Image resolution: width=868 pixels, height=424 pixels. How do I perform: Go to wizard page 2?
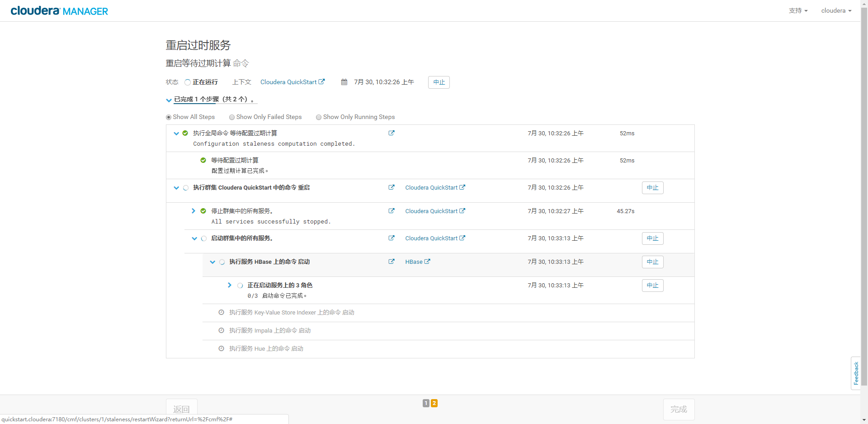click(x=434, y=403)
